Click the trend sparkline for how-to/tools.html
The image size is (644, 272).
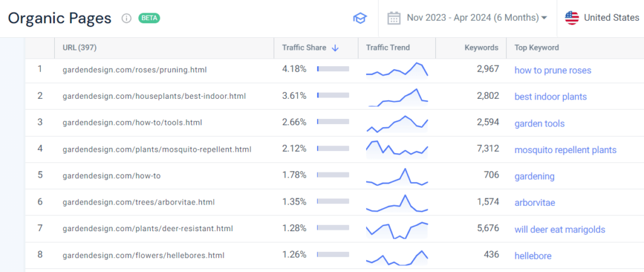[x=397, y=123]
